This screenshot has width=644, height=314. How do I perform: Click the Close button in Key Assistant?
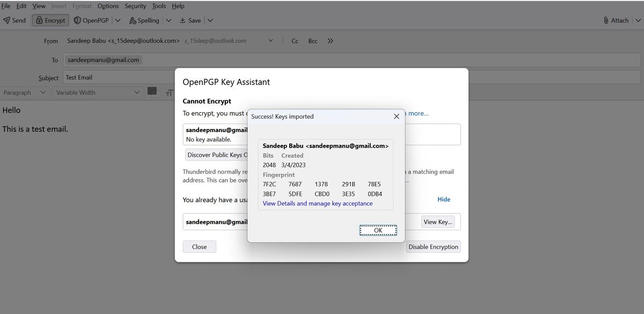click(199, 247)
